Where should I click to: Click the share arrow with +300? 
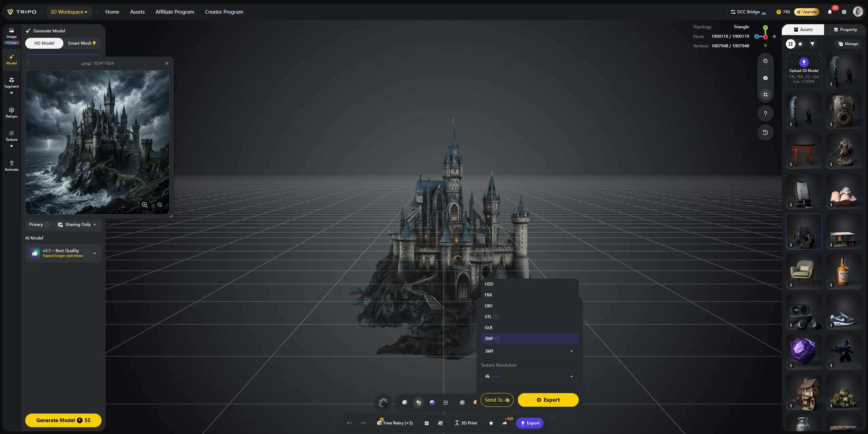[x=505, y=423]
